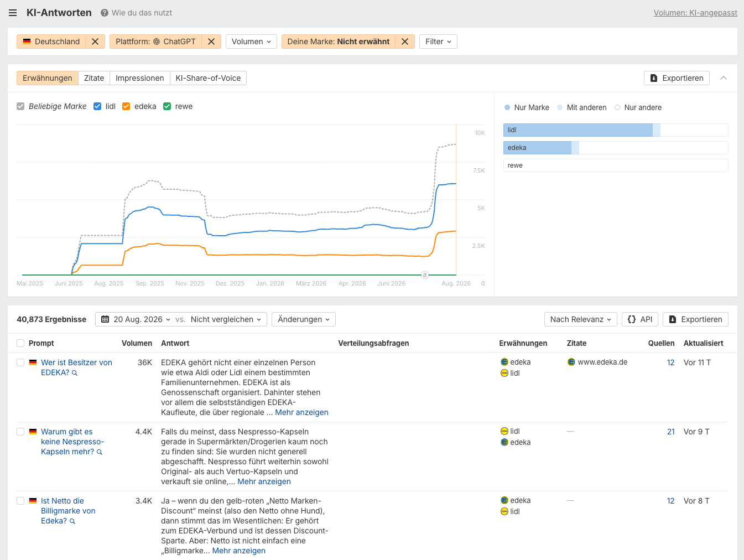Open the hamburger navigation menu
Viewport: 744px width, 560px height.
coord(13,13)
